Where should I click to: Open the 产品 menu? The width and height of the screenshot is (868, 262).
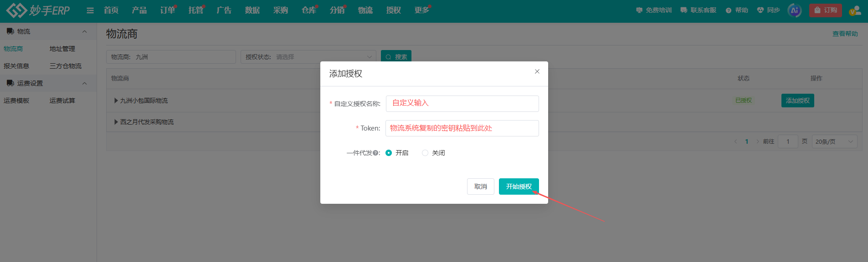139,10
